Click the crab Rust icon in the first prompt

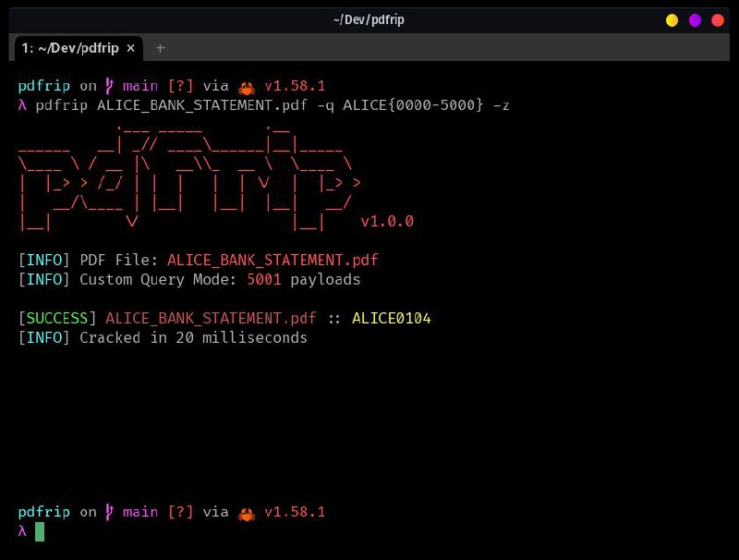click(247, 87)
